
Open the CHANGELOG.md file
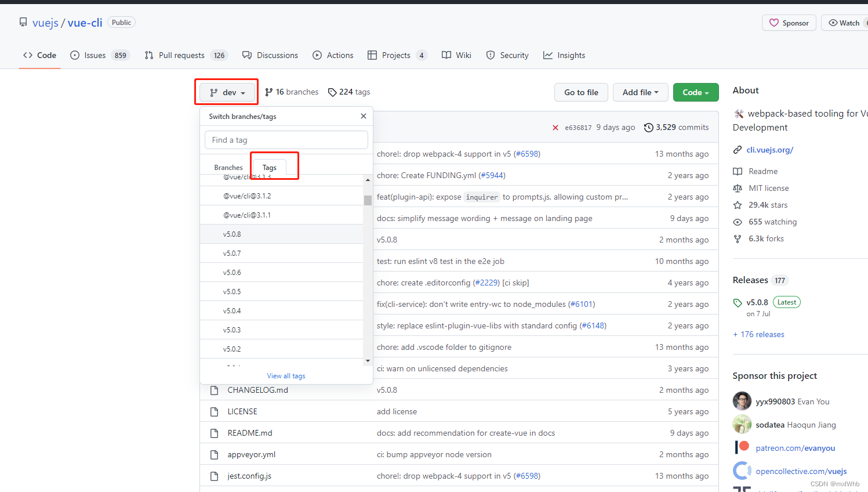click(x=257, y=390)
